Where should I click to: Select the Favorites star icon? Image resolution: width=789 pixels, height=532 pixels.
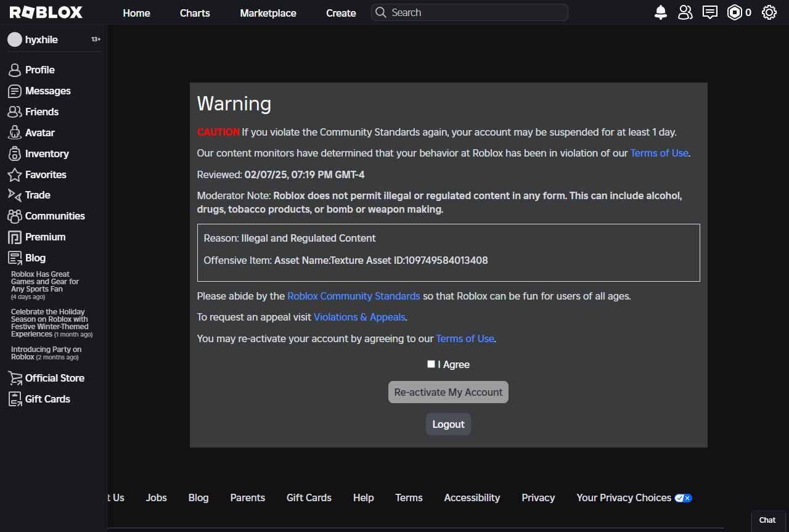(x=14, y=174)
